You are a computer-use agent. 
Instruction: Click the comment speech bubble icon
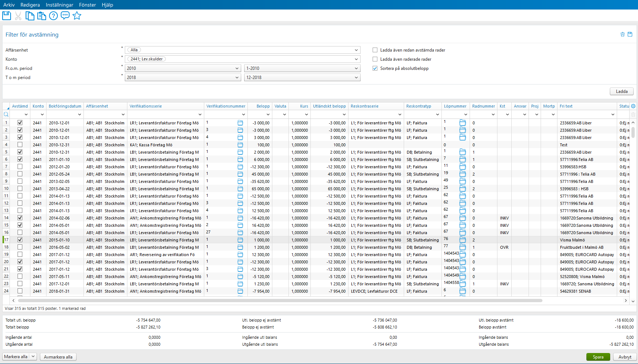[65, 15]
